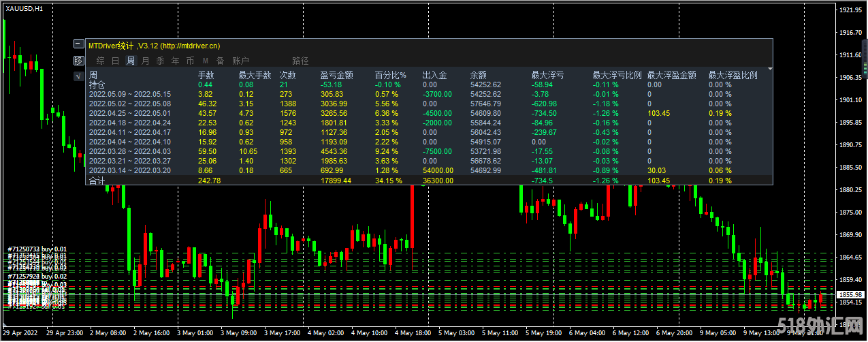This screenshot has width=868, height=342.
Task: Open the 账户 account tab
Action: [240, 61]
